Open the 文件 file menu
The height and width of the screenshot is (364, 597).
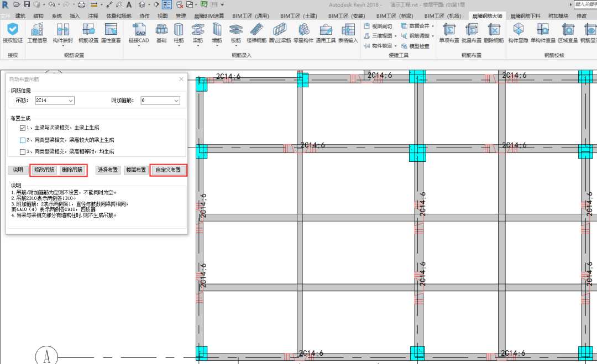pyautogui.click(x=6, y=16)
